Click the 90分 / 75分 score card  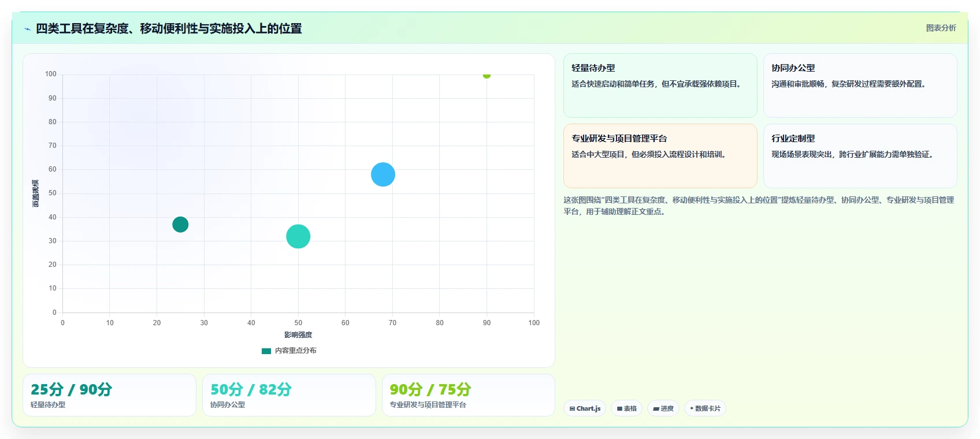click(x=469, y=395)
